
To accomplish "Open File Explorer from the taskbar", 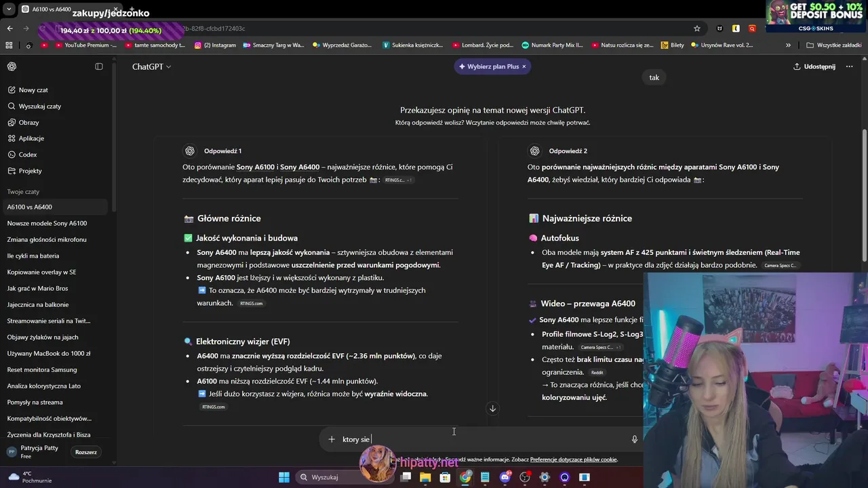I will 425,477.
